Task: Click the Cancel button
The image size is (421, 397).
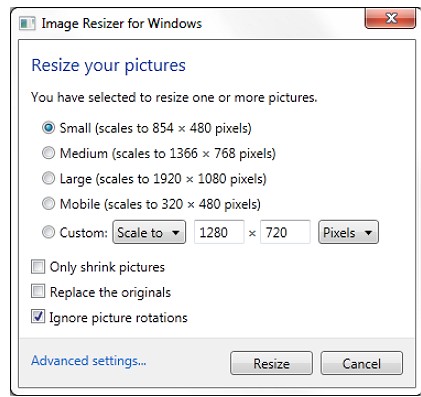Action: click(x=362, y=363)
